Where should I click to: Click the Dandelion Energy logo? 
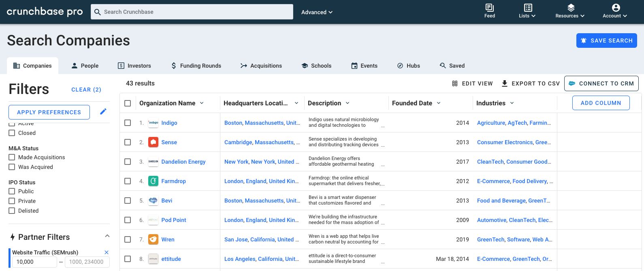[153, 162]
